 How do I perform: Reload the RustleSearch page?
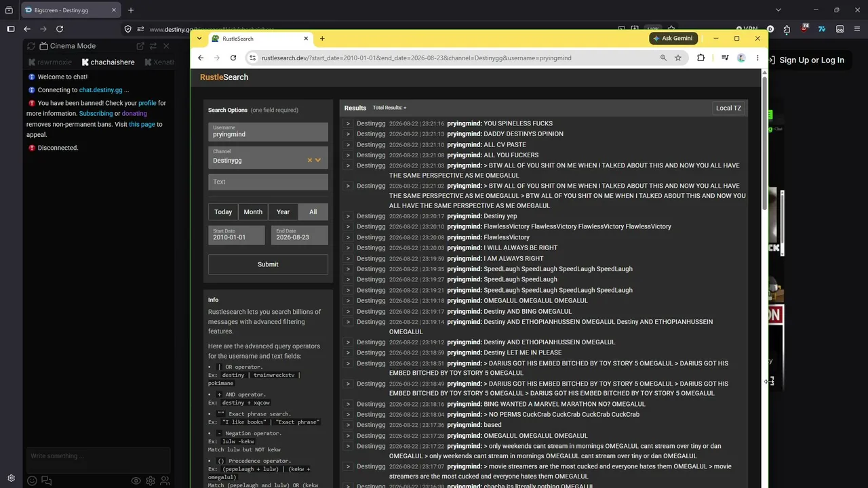click(x=233, y=58)
